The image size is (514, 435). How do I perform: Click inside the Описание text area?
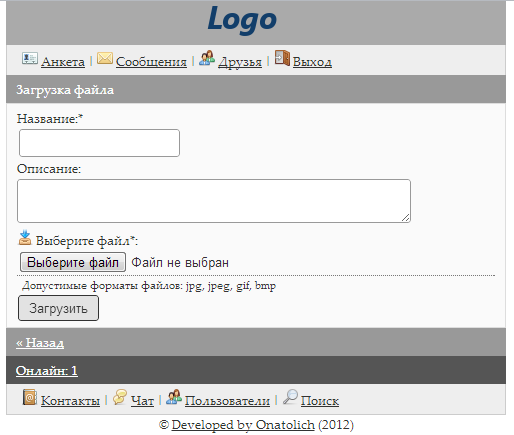click(214, 201)
